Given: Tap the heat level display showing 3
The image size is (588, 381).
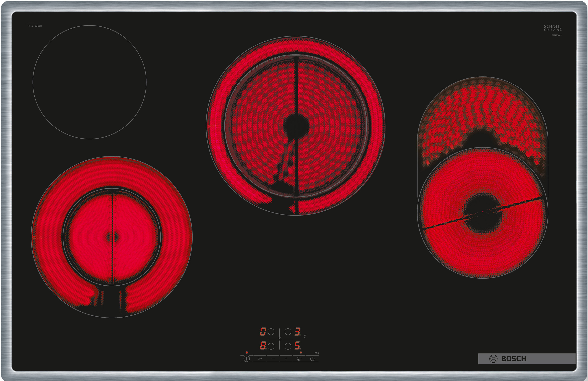Looking at the screenshot, I should (x=298, y=332).
